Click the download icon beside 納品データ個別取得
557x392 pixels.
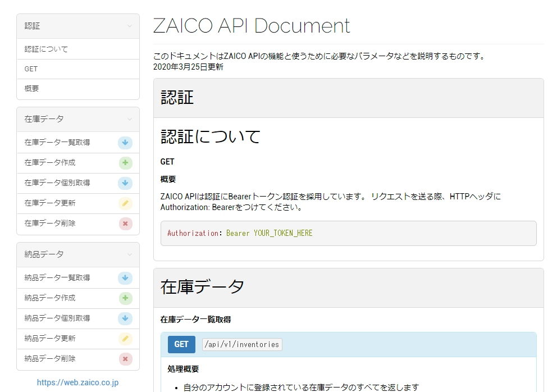(x=125, y=318)
